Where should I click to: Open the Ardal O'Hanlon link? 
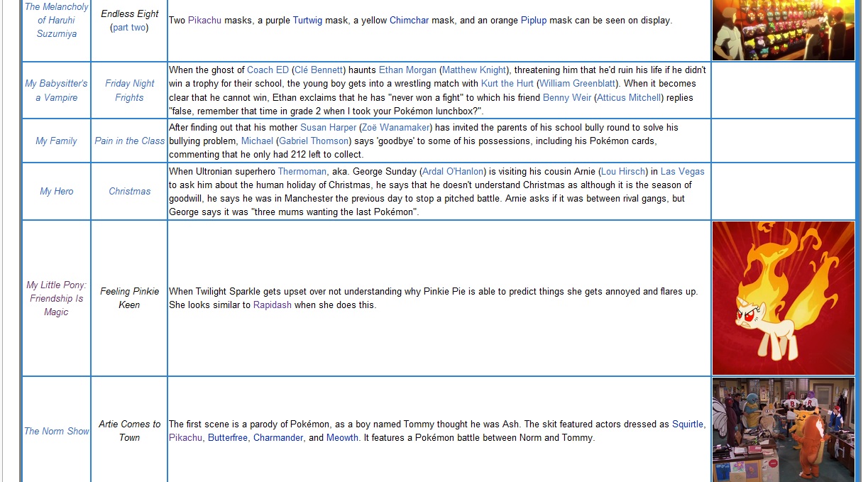[453, 172]
